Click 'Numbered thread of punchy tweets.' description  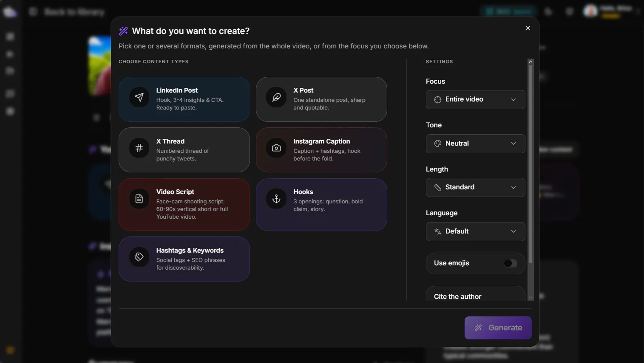[x=182, y=155]
